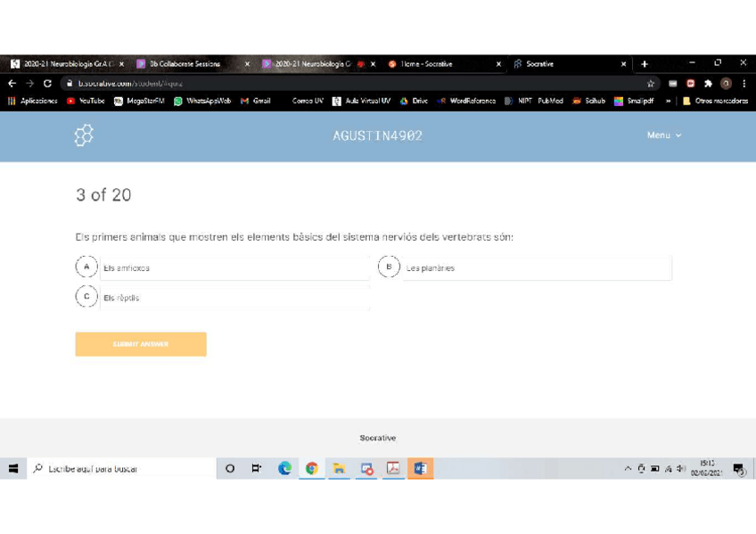Bookmark this page with the star icon
The height and width of the screenshot is (534, 756).
651,83
